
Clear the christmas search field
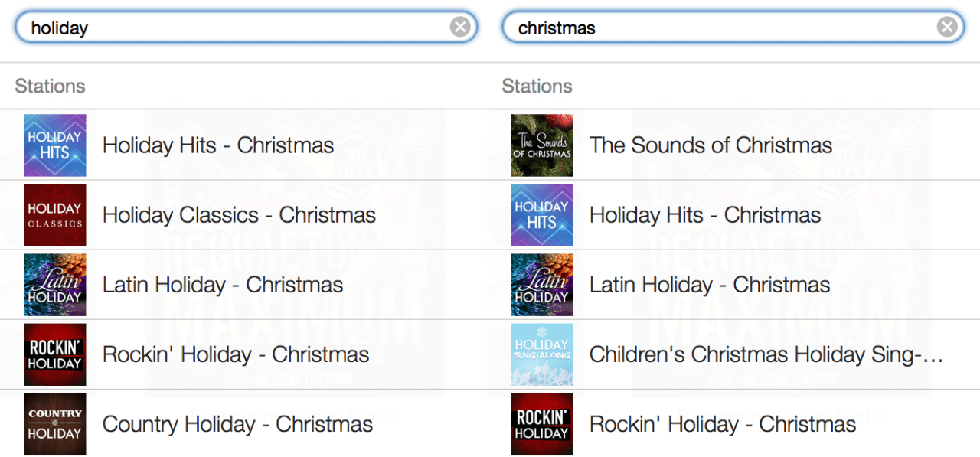947,28
